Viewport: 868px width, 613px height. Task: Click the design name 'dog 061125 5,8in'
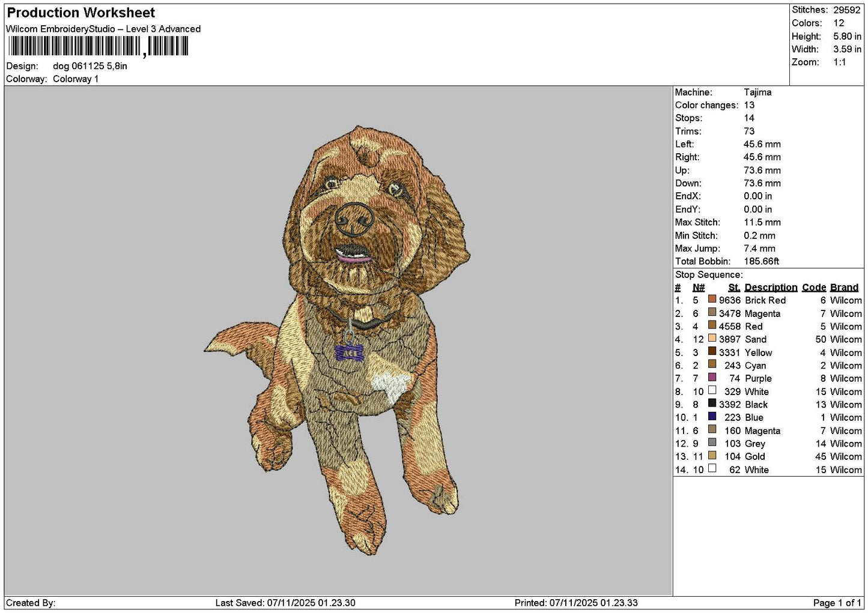[90, 66]
